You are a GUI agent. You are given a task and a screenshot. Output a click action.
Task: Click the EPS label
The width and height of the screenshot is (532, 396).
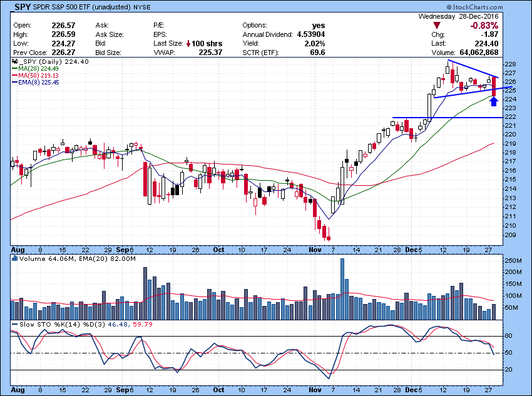click(x=160, y=34)
